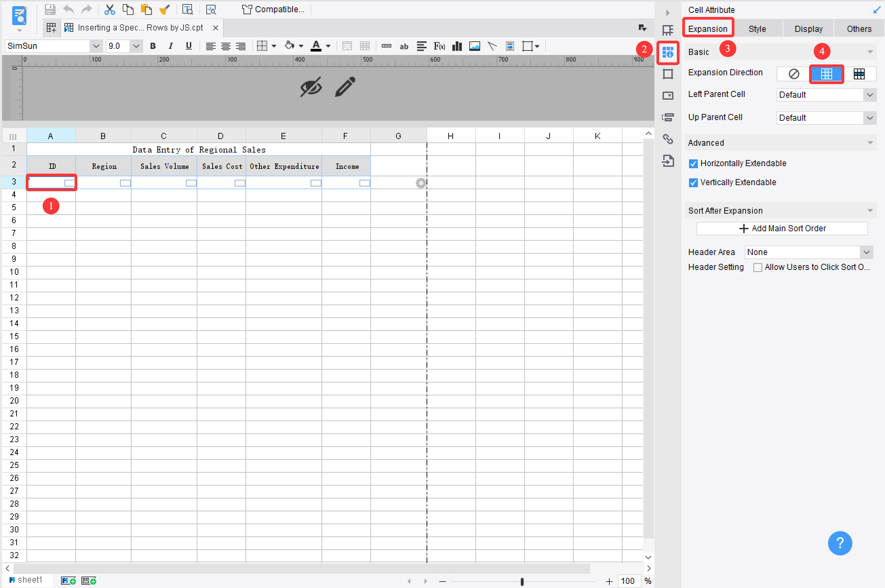
Task: Open the Left Parent Cell dropdown
Action: point(870,95)
